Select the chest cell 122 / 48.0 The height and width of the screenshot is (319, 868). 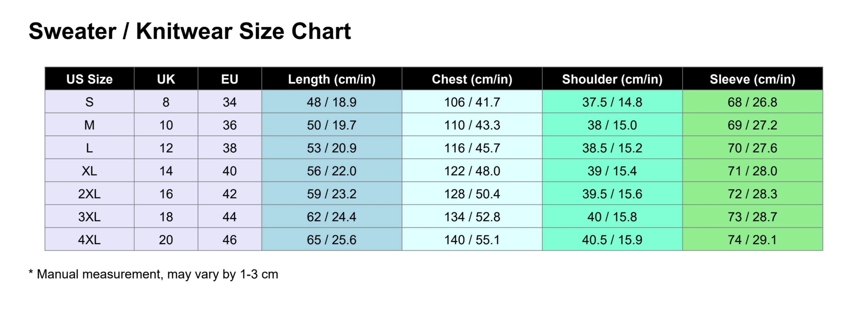click(472, 171)
